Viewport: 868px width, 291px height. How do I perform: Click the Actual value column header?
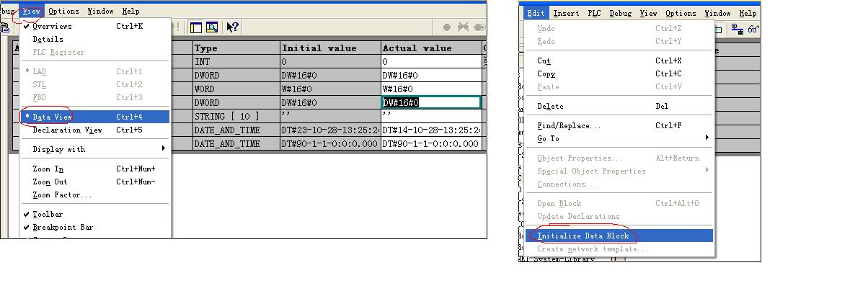click(431, 48)
